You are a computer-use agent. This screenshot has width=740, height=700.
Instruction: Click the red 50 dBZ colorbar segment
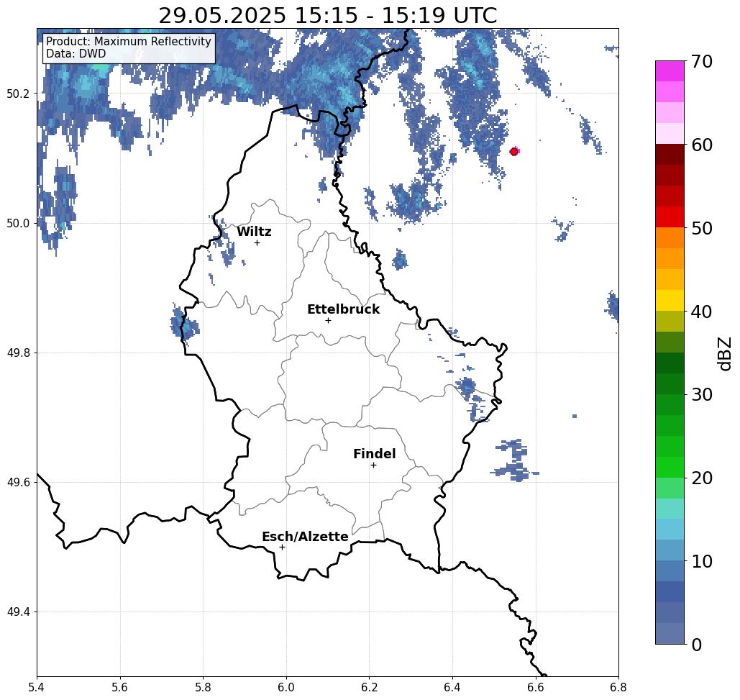[x=670, y=217]
